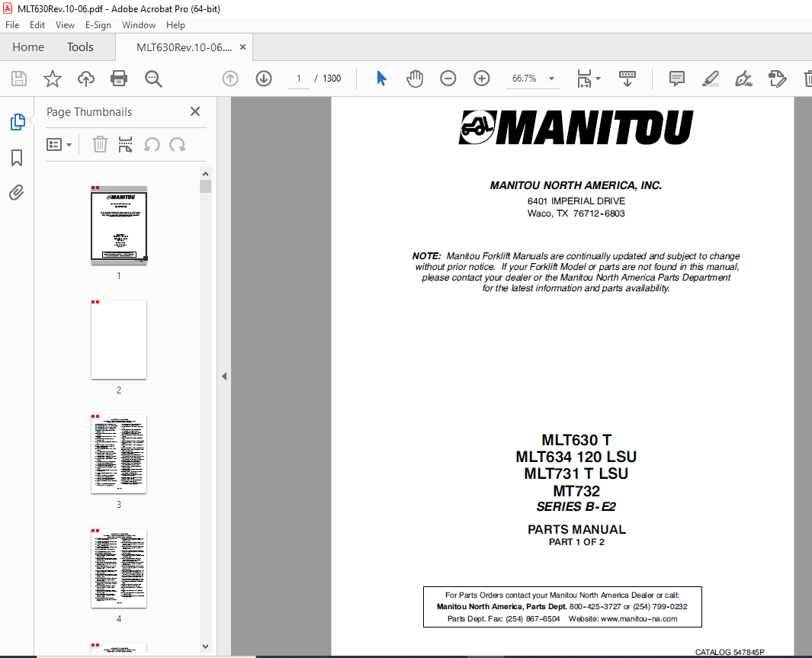Image resolution: width=812 pixels, height=658 pixels.
Task: Close the Page Thumbnails panel
Action: click(x=194, y=111)
